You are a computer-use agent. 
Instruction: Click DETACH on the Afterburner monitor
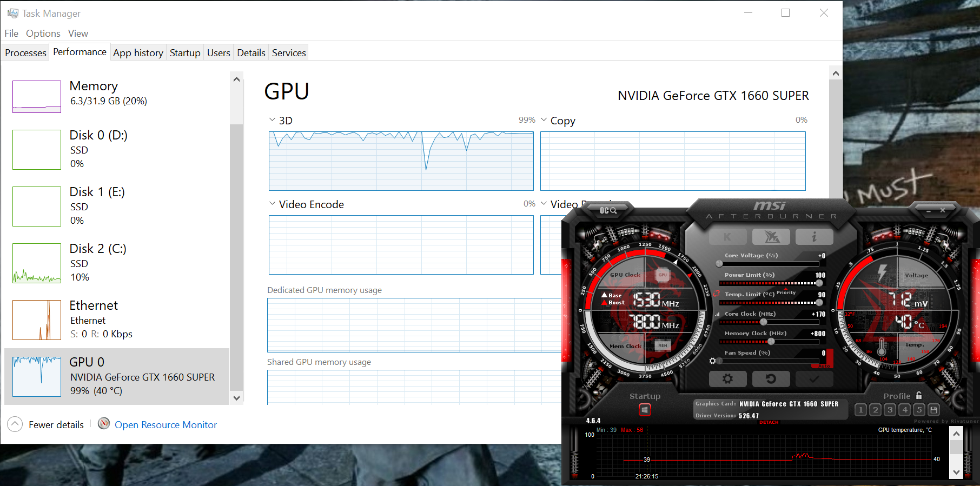click(x=769, y=422)
